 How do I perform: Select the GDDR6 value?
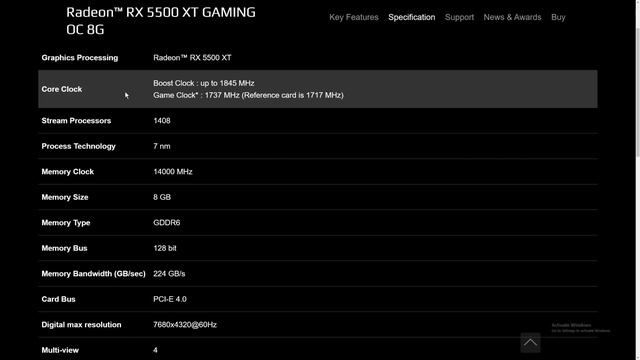[x=167, y=223]
